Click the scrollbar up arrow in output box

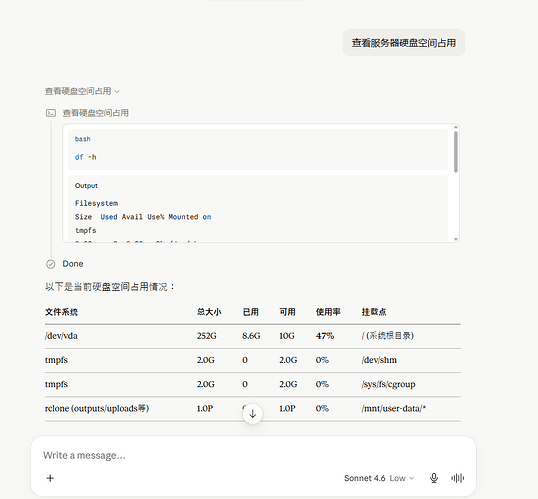click(456, 128)
